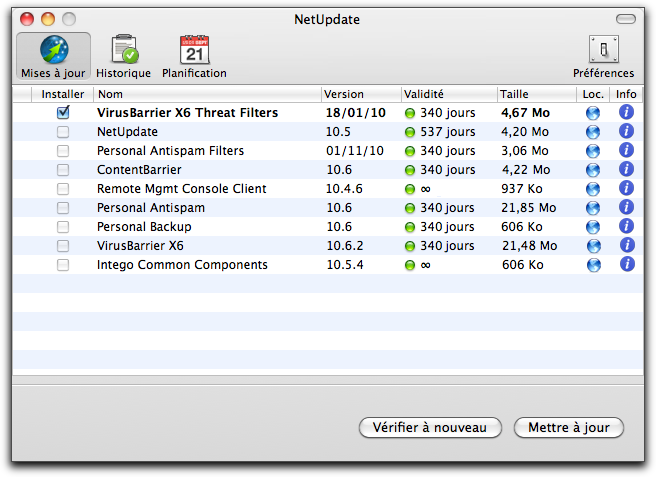
Task: Open the Mises à jour tab
Action: [53, 56]
